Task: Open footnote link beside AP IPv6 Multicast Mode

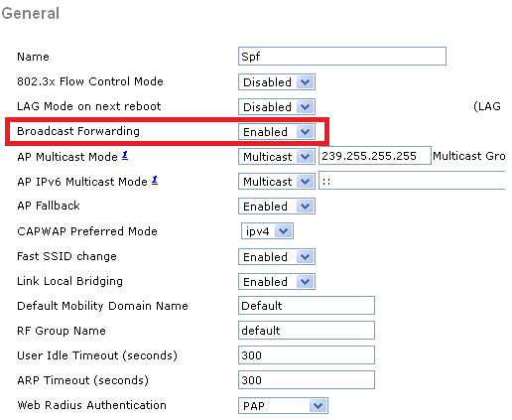Action: click(155, 180)
